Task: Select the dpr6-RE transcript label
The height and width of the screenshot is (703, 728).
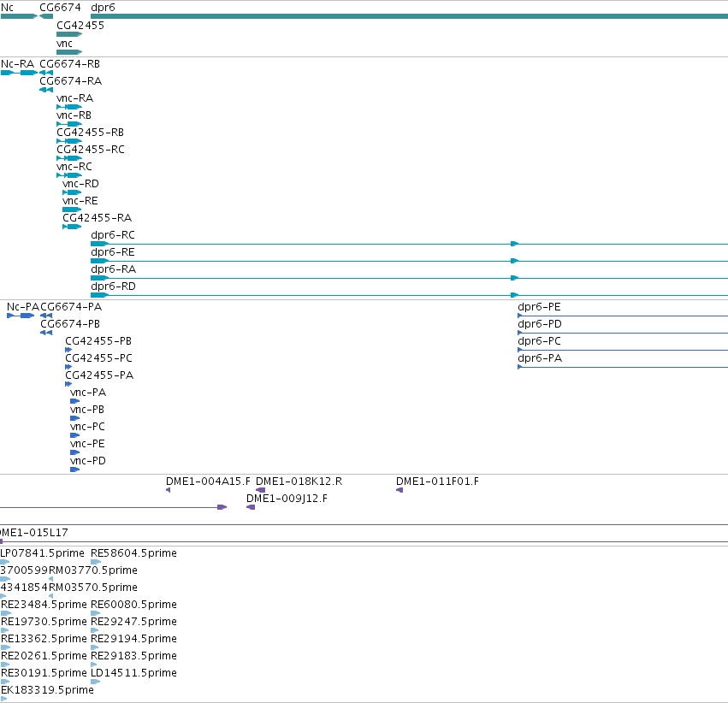Action: point(113,252)
